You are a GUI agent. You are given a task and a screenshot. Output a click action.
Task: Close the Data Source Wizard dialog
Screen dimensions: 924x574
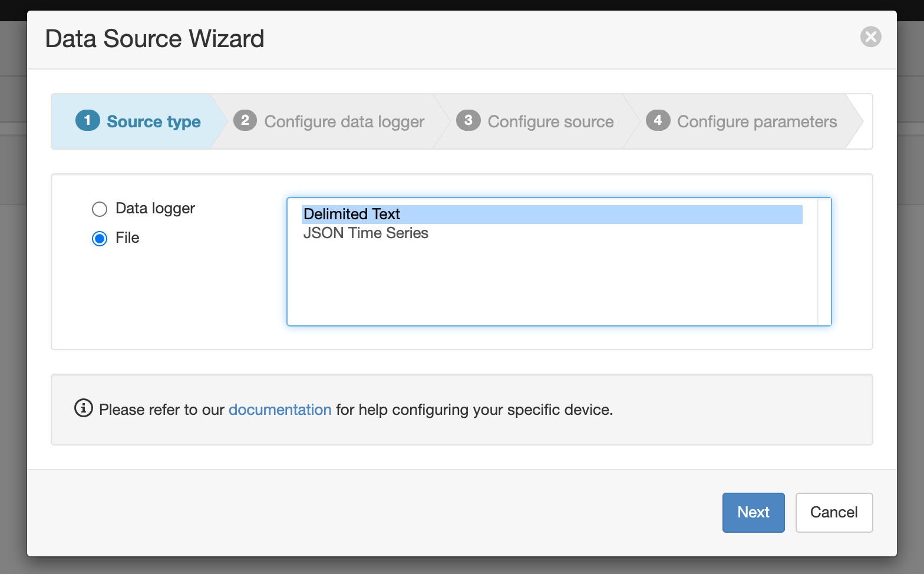click(x=870, y=37)
